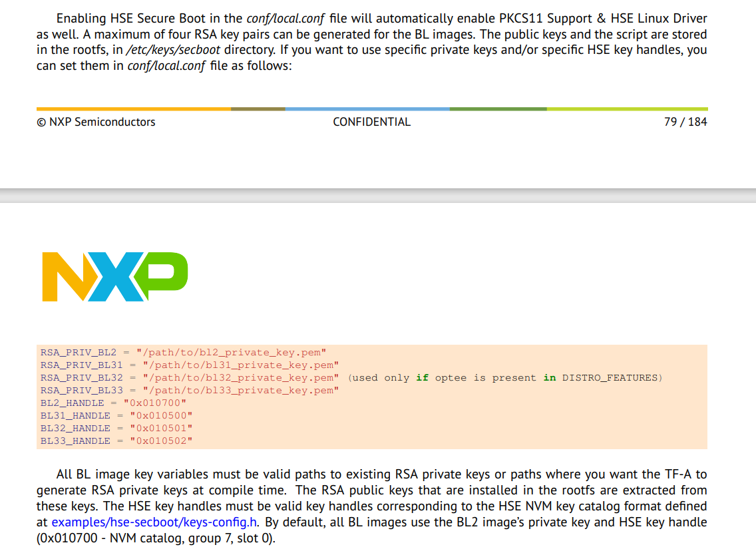756x549 pixels.
Task: Click the copyright symbol before NXP Semiconductors
Action: pyautogui.click(x=41, y=122)
